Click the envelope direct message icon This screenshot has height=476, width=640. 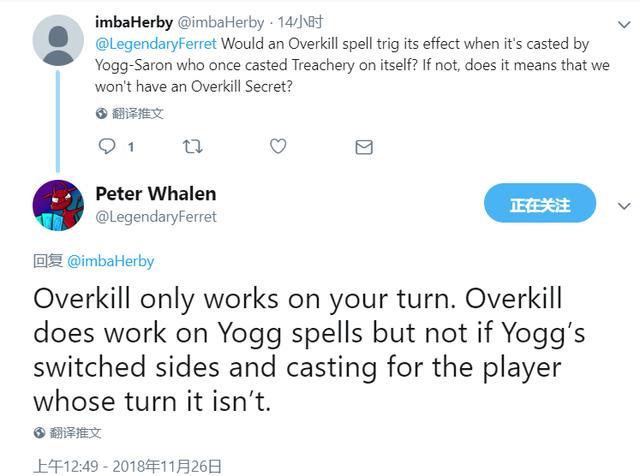pos(364,147)
